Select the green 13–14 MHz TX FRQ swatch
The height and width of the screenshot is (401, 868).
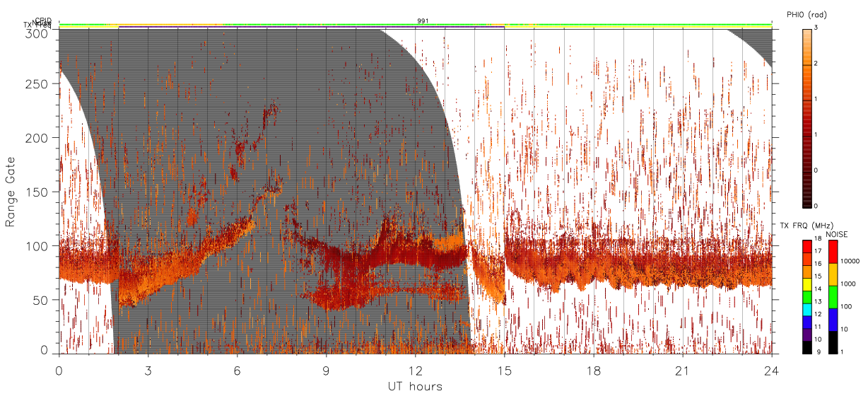(x=807, y=297)
